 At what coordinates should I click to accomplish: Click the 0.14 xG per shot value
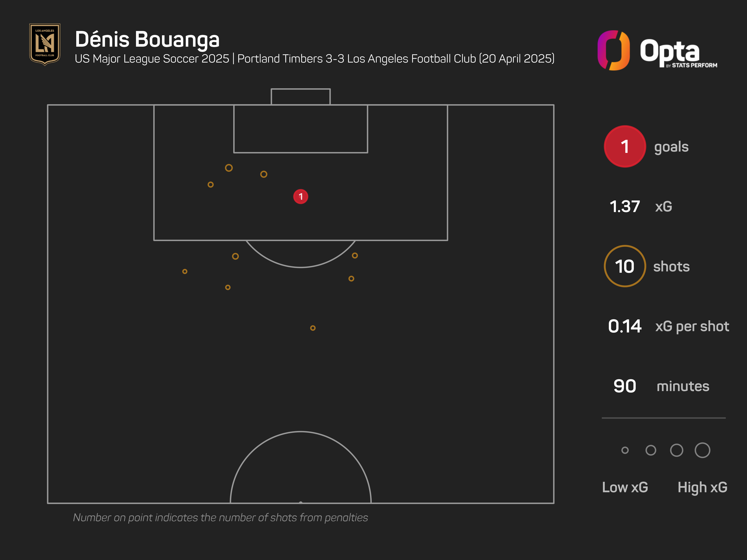(625, 326)
